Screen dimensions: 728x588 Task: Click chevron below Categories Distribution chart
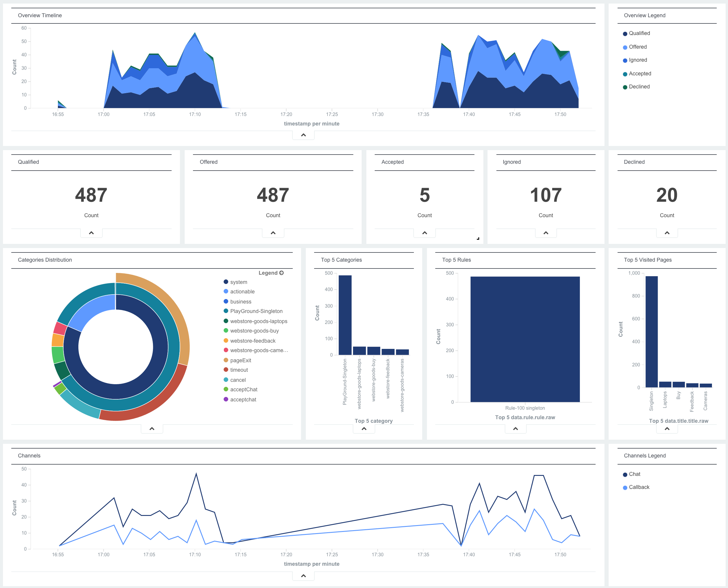152,429
